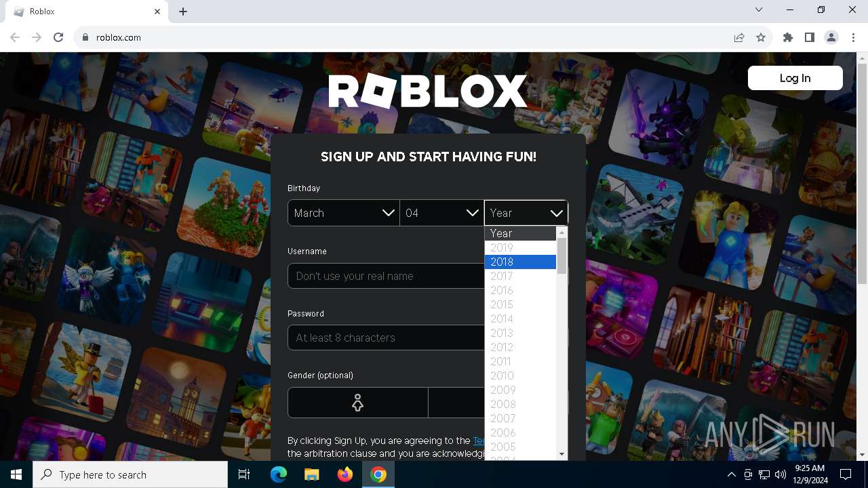This screenshot has width=868, height=488.
Task: Click Type here to search box
Action: click(x=130, y=474)
